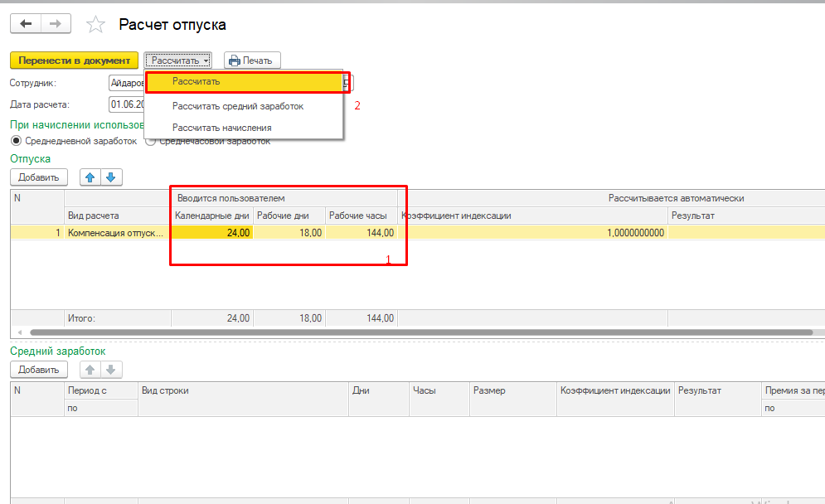Image resolution: width=825 pixels, height=504 pixels.
Task: Select the Среднечасовой заработок radio button
Action: tap(151, 142)
